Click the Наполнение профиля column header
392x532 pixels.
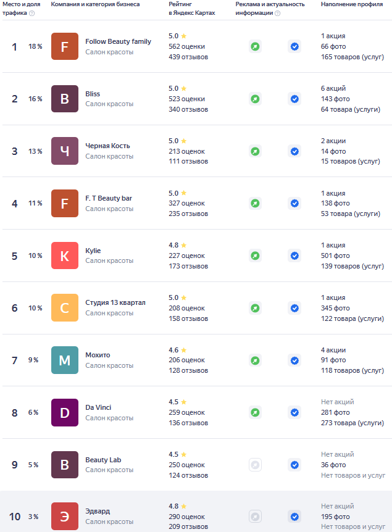tap(352, 4)
